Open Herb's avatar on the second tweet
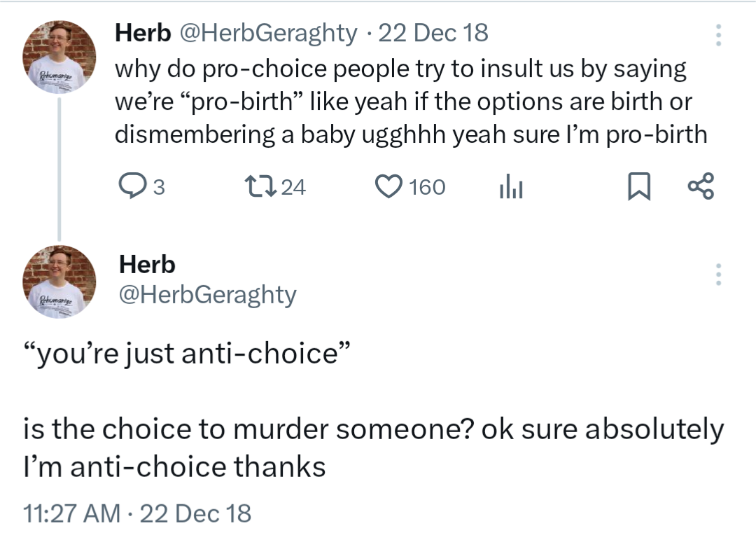The width and height of the screenshot is (756, 540). [59, 281]
